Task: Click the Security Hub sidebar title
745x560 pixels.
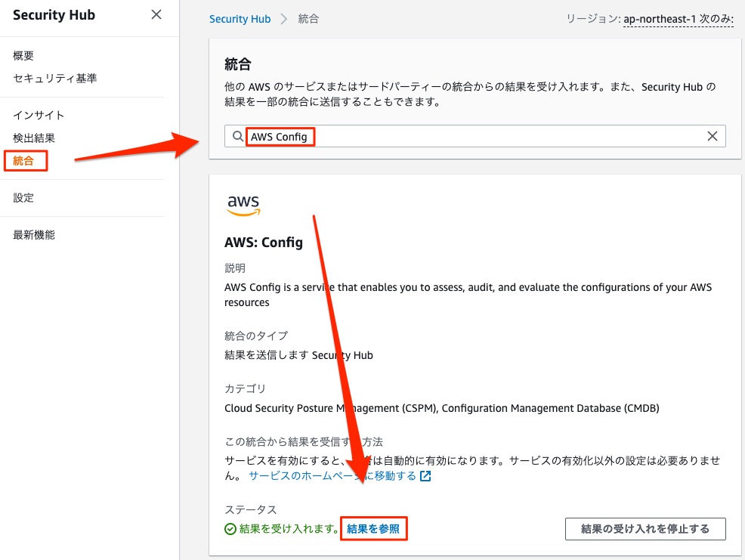Action: click(54, 15)
